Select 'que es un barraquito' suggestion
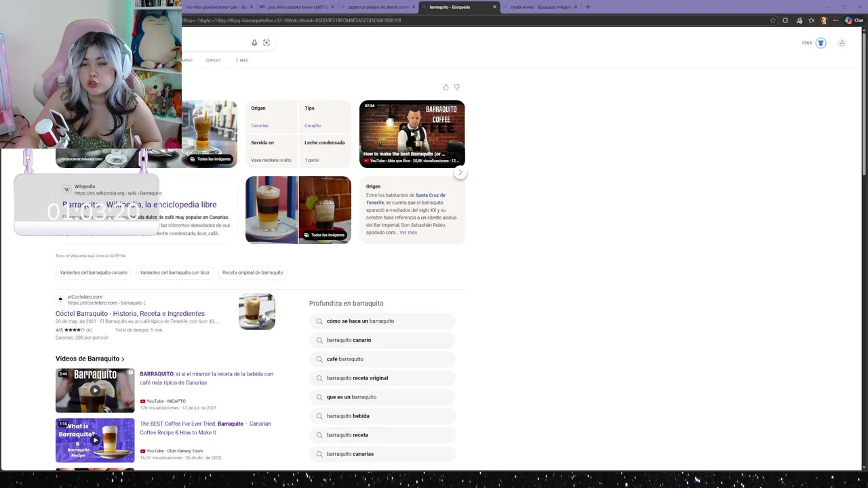This screenshot has height=488, width=868. [x=382, y=397]
